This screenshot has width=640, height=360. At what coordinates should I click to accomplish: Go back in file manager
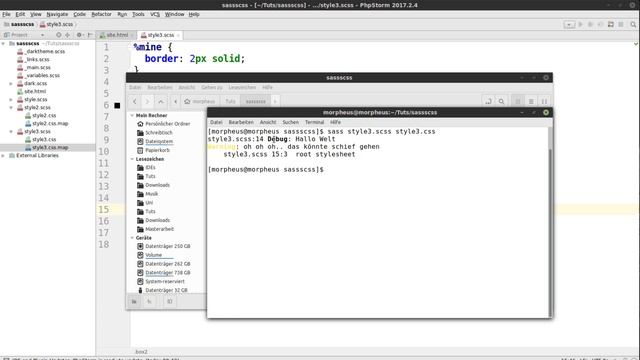[134, 101]
